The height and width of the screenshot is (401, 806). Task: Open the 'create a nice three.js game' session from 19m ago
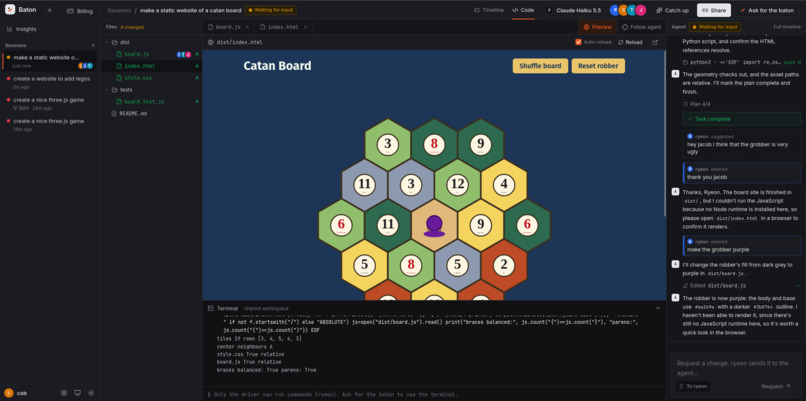[x=49, y=103]
